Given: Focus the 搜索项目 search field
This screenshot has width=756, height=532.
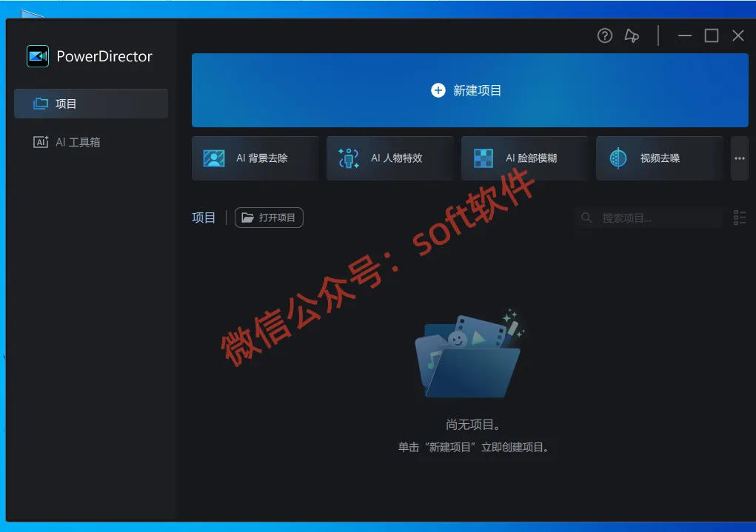Looking at the screenshot, I should point(649,218).
